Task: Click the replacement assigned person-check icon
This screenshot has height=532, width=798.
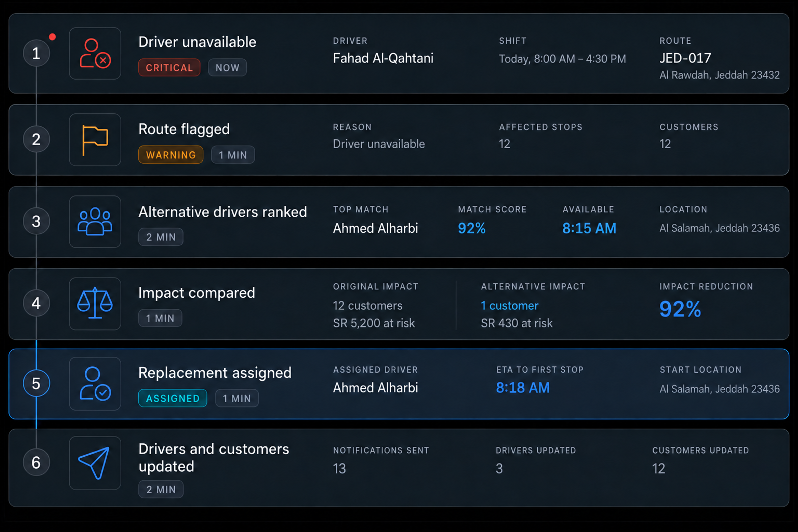Action: pyautogui.click(x=95, y=384)
